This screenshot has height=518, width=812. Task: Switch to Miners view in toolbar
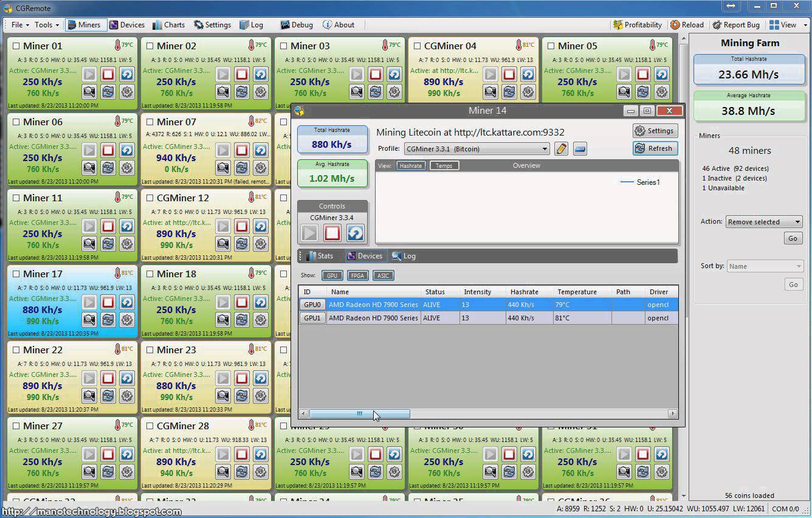(x=86, y=25)
